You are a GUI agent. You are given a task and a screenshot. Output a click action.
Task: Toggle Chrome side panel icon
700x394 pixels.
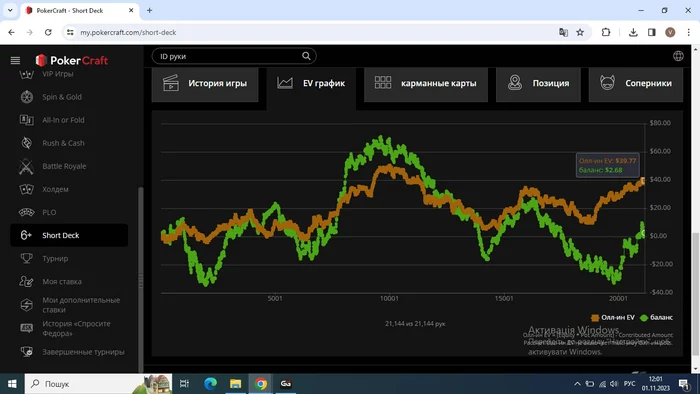coord(652,32)
